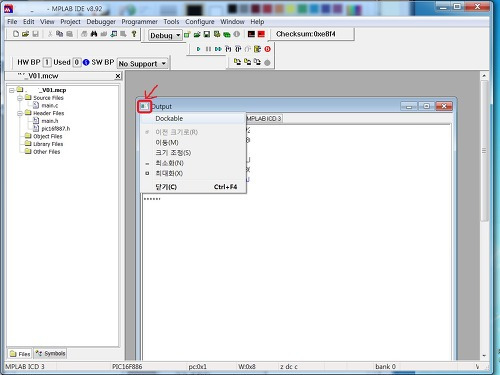Open the Configure menu
This screenshot has width=500, height=375.
point(200,22)
